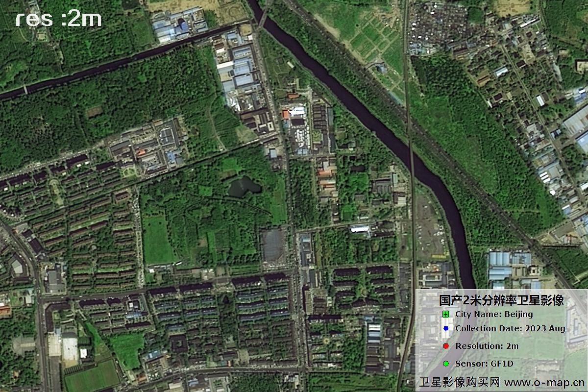Viewport: 588px width, 392px height.
Task: Open the www.o-map.cn website link
Action: click(544, 382)
